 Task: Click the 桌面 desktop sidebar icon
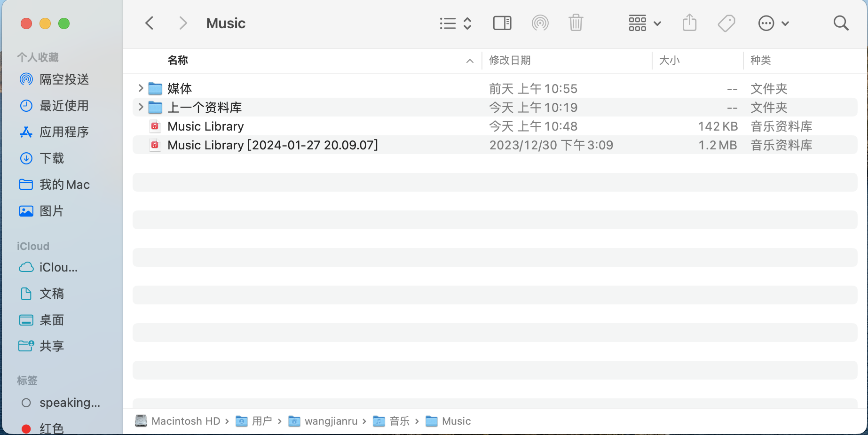(x=26, y=320)
